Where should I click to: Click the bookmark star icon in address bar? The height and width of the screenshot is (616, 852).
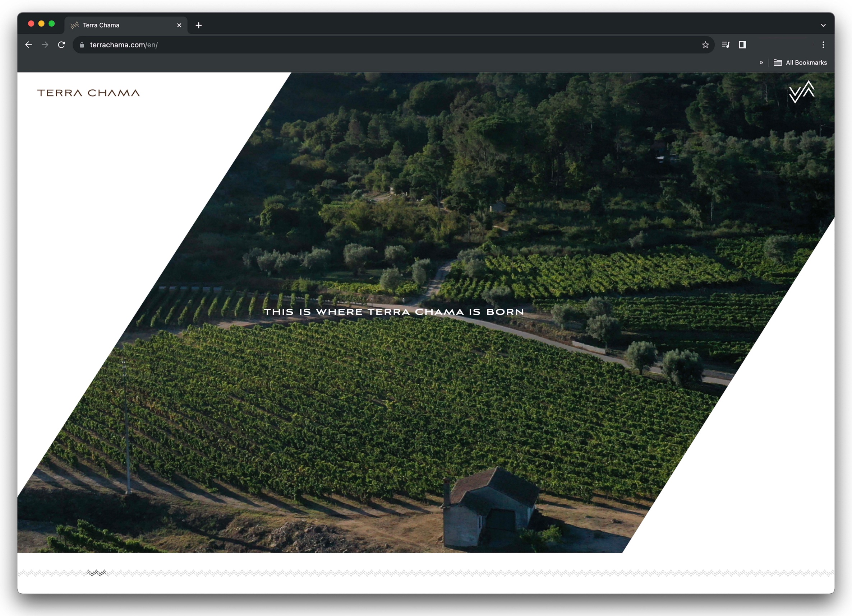(705, 45)
